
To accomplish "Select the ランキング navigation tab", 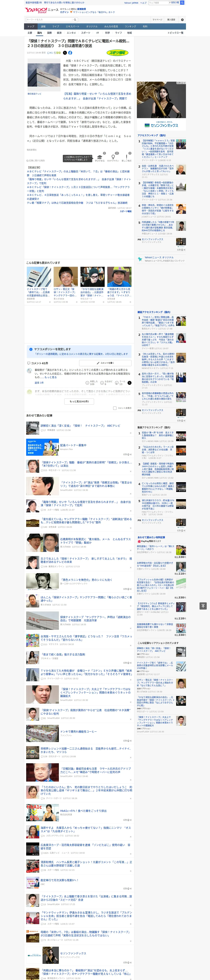I will click(x=130, y=27).
